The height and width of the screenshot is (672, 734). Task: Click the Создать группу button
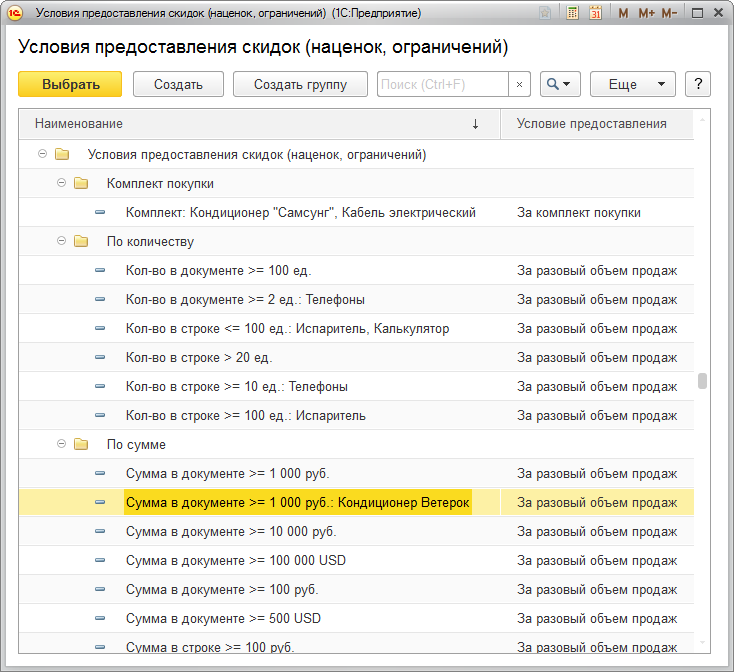click(x=300, y=85)
